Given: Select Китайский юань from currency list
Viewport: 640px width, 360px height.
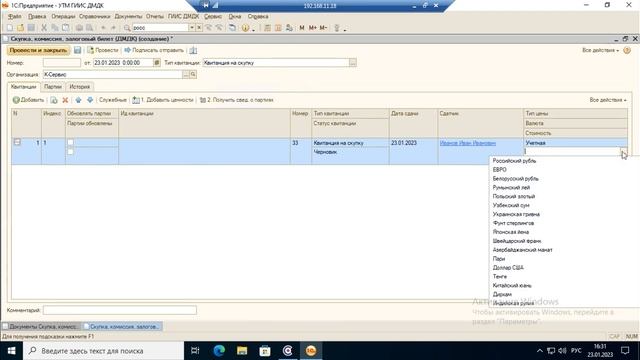Looking at the screenshot, I should coord(512,286).
